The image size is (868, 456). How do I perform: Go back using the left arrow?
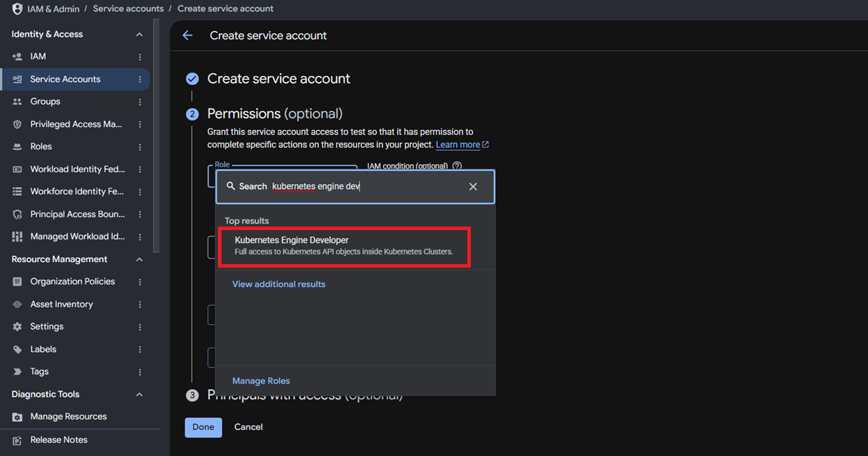[187, 35]
